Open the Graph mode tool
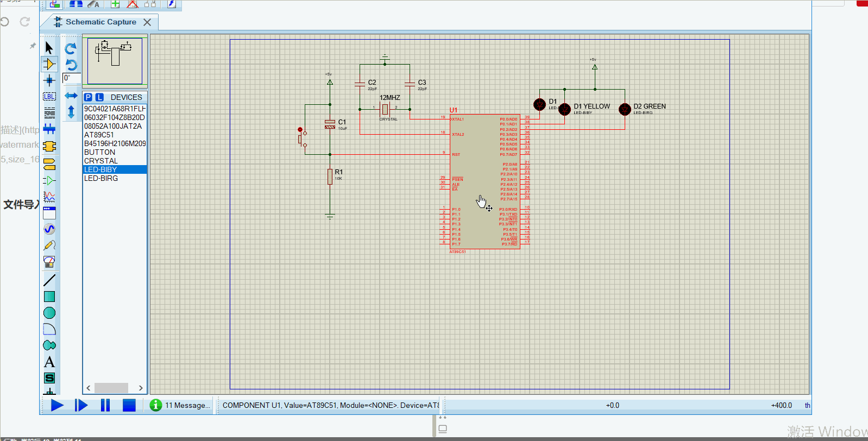868x441 pixels. click(49, 197)
